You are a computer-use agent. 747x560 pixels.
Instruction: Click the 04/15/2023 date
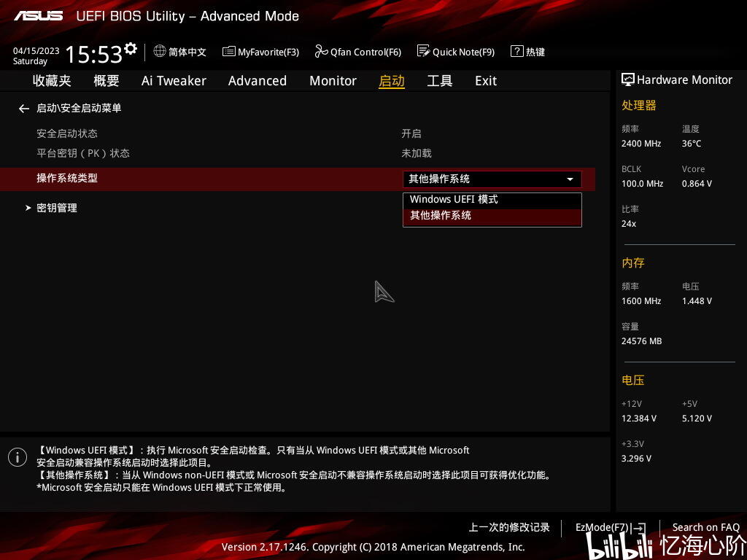tap(36, 50)
